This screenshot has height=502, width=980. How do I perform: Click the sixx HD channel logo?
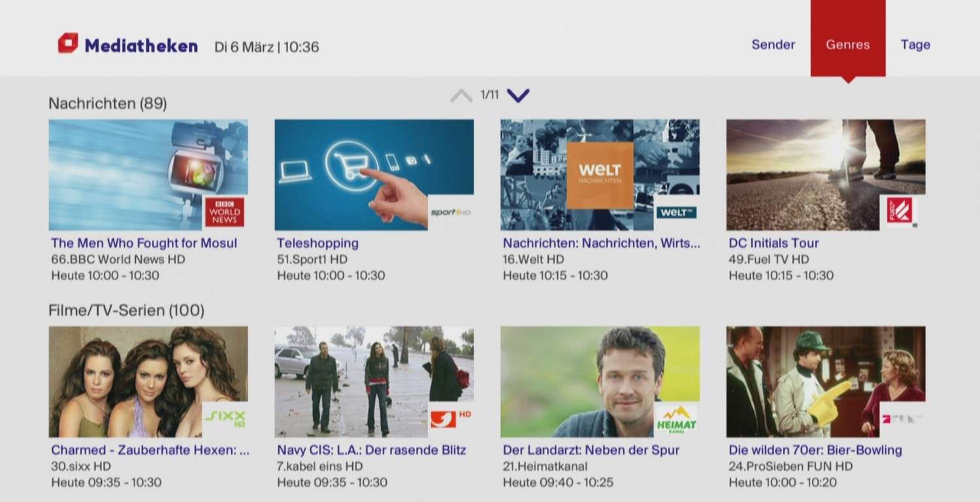[x=225, y=420]
